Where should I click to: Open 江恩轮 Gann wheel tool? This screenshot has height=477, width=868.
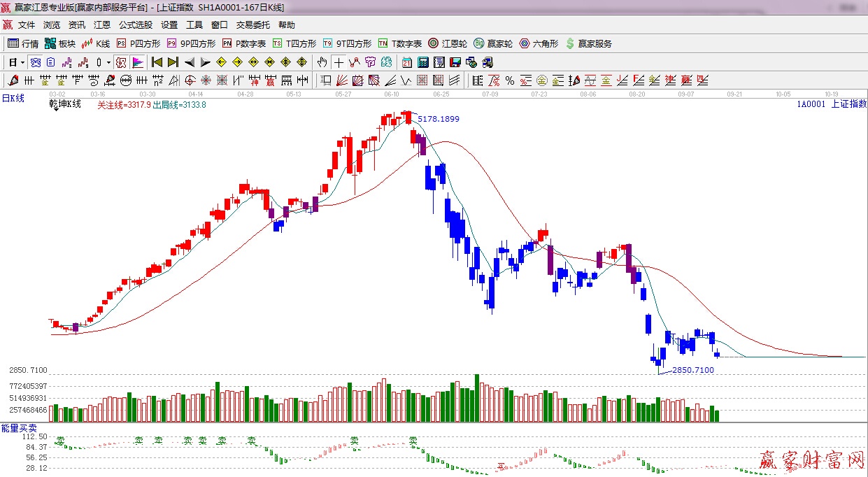coord(448,43)
